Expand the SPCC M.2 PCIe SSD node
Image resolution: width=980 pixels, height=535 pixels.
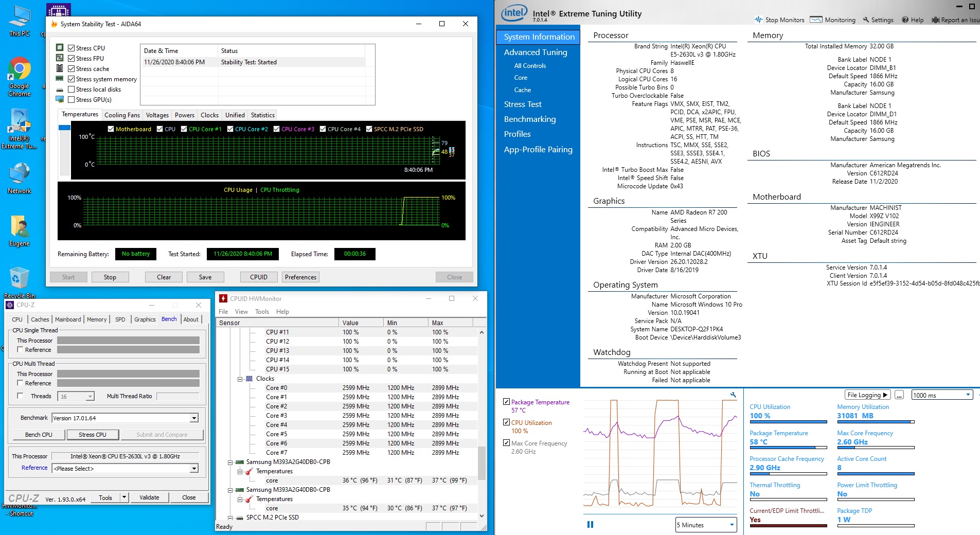pyautogui.click(x=231, y=518)
